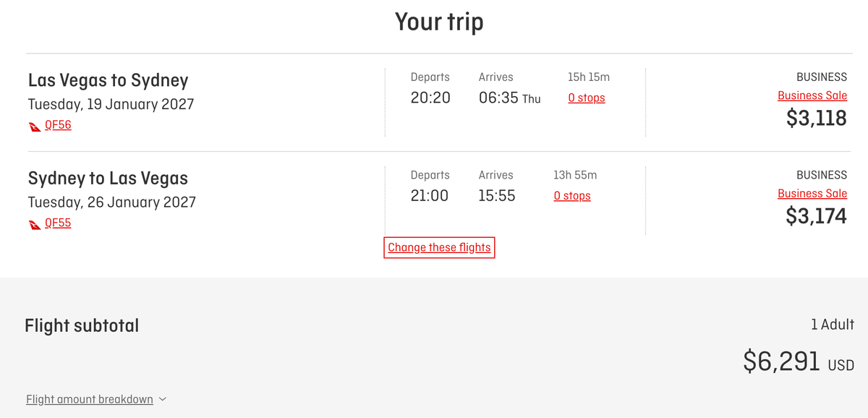Click the Change these flights button

pos(439,247)
